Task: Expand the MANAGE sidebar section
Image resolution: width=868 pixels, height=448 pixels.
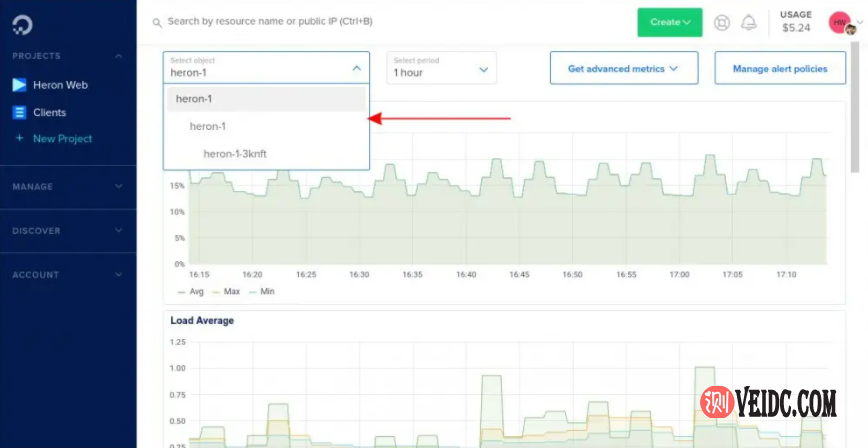Action: [x=67, y=187]
